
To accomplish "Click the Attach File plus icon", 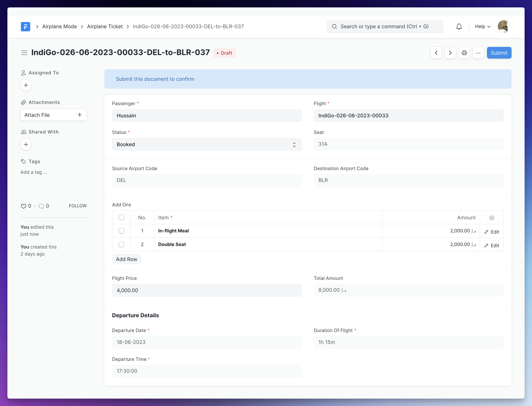I will [80, 115].
